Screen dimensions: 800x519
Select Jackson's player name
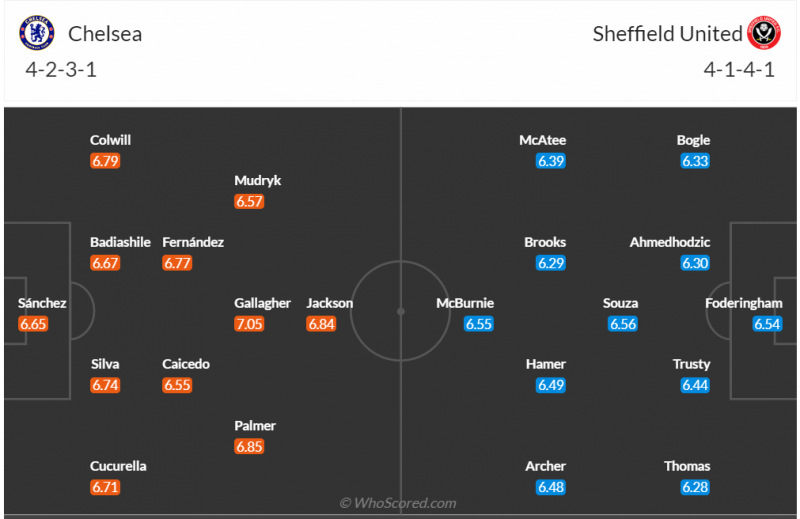point(329,303)
